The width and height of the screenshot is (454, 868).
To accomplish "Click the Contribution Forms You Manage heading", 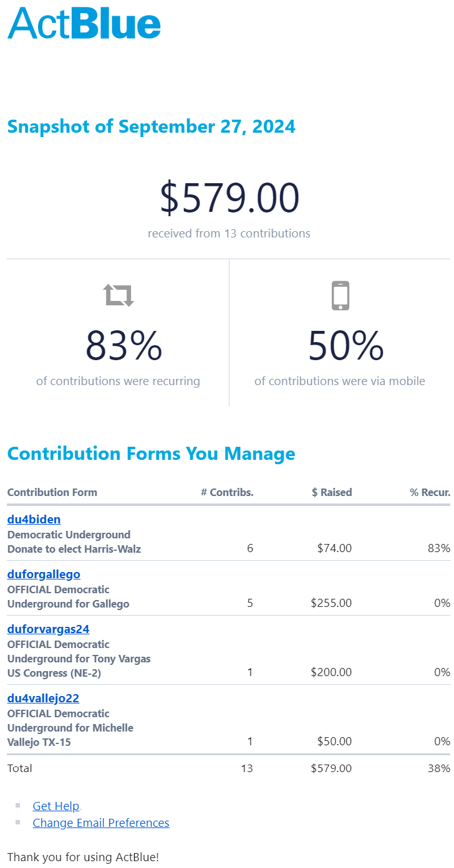I will [x=151, y=453].
